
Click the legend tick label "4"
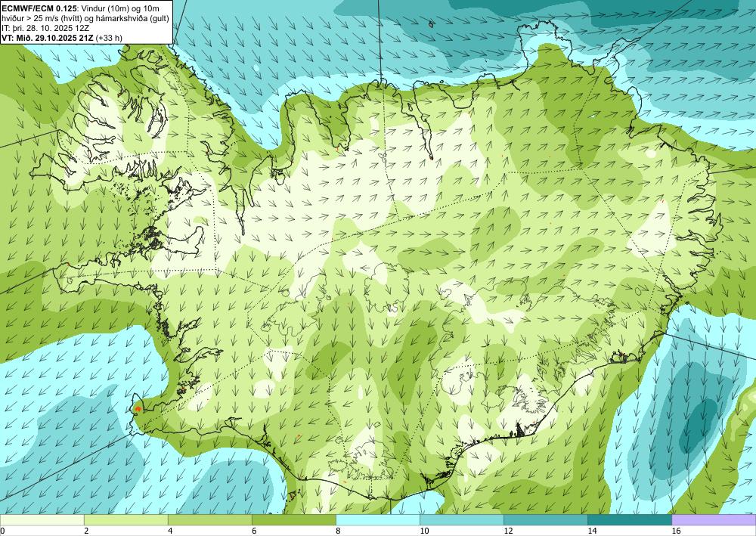(x=170, y=531)
